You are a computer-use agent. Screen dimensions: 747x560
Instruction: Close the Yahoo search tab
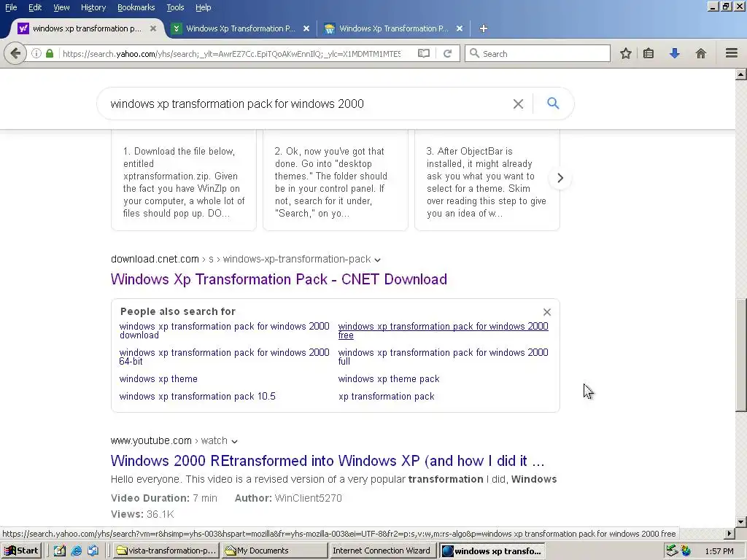pos(153,28)
